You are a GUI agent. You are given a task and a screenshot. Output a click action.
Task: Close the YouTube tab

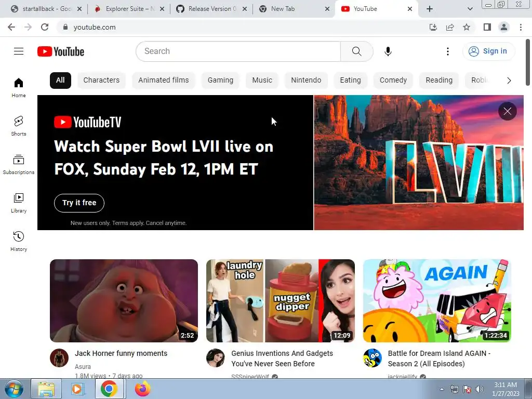click(410, 9)
